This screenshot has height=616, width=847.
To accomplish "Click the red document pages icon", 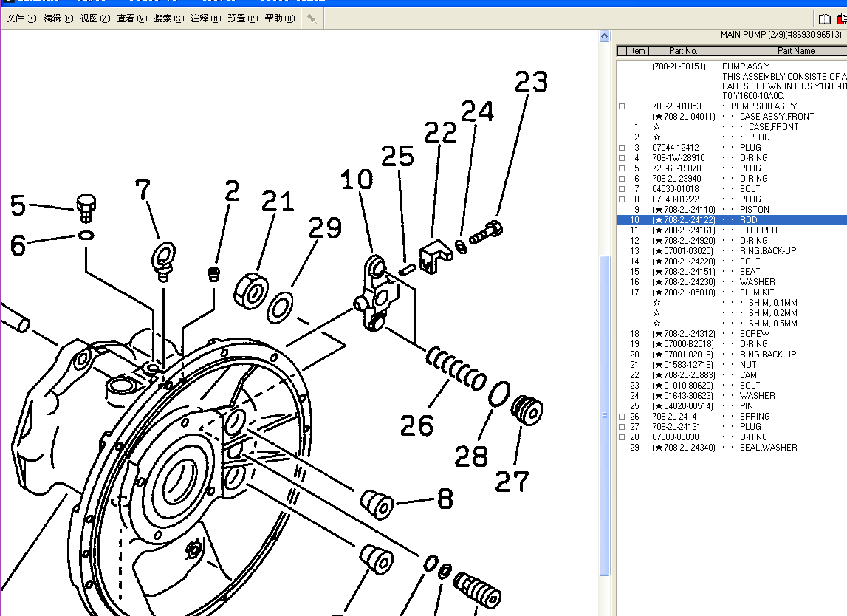I will (x=842, y=19).
